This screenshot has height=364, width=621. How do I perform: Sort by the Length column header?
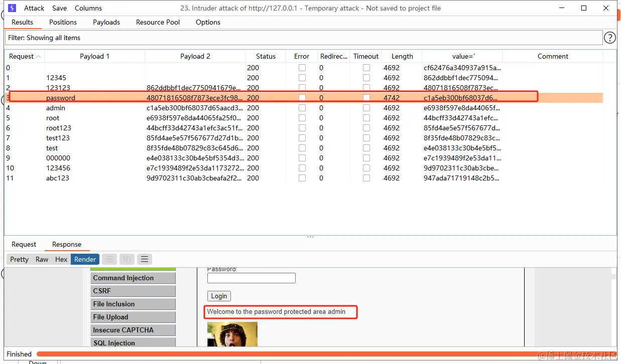(x=402, y=56)
